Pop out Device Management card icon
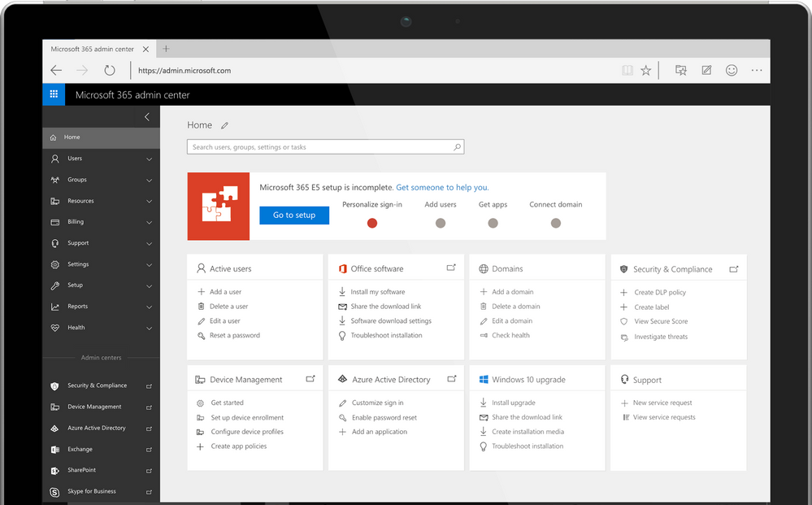The width and height of the screenshot is (812, 505). click(310, 379)
